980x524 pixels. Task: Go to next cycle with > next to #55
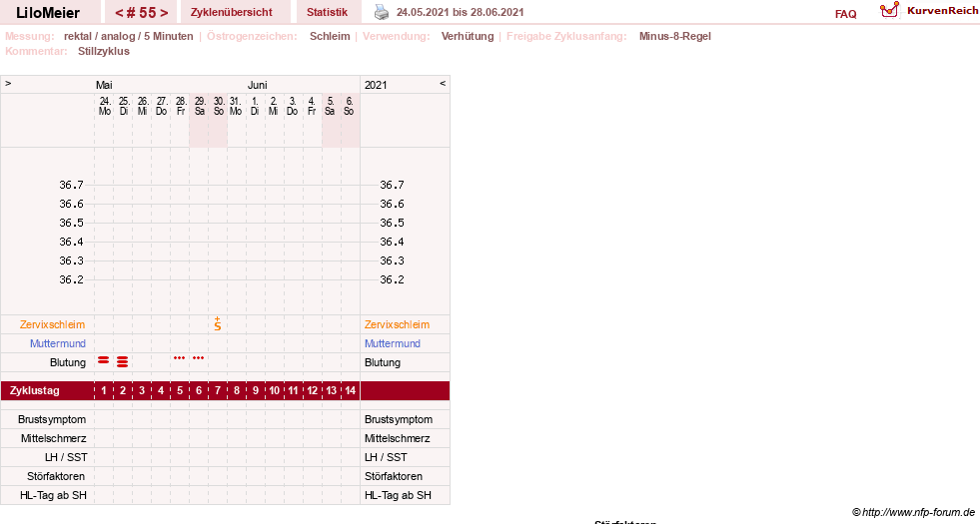(x=165, y=13)
